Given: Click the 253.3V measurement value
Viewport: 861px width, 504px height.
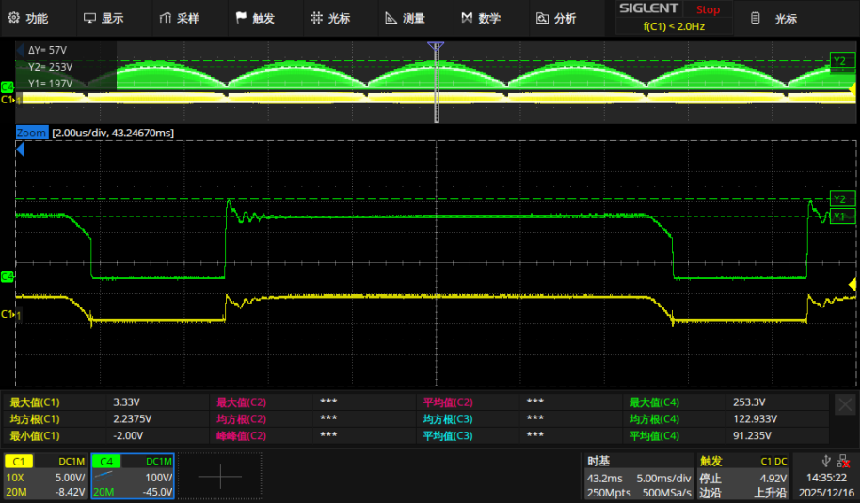Looking at the screenshot, I should [749, 402].
